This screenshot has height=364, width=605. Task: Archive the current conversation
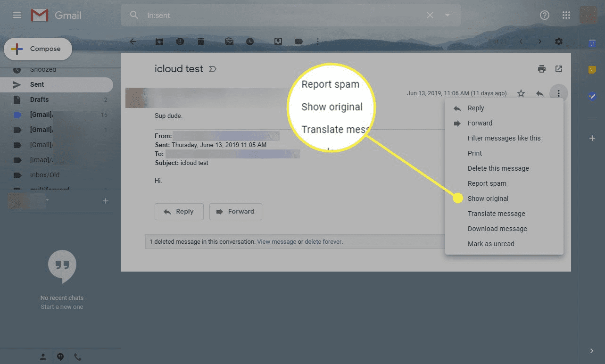tap(159, 41)
